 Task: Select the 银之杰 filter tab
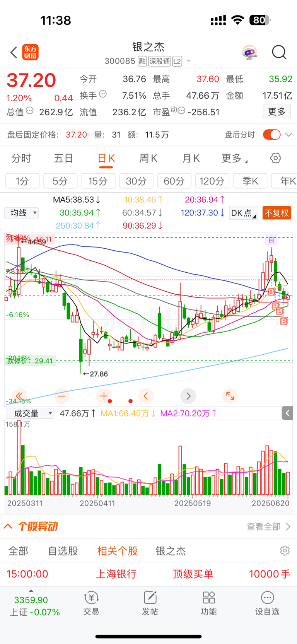(171, 551)
